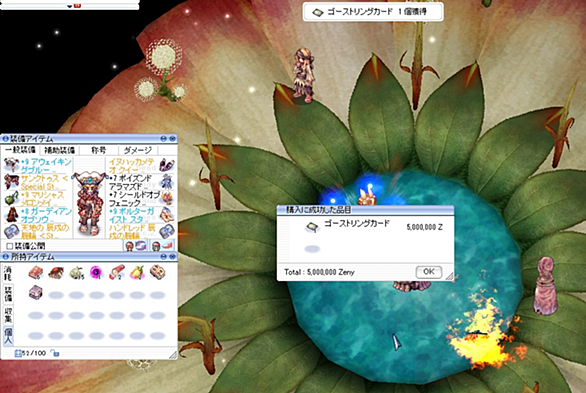Enable the 装備公開 checkbox
The width and height of the screenshot is (586, 393).
(x=10, y=246)
